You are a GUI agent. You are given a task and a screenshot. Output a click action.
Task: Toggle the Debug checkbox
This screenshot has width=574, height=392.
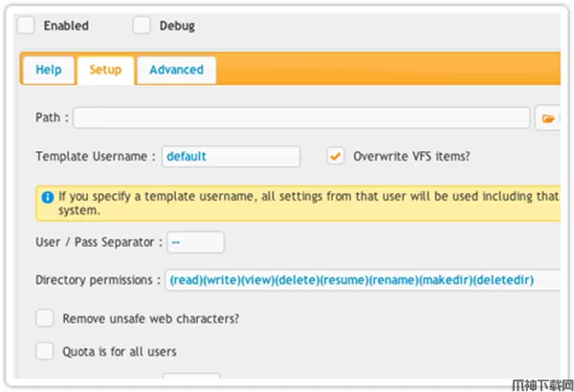[142, 26]
